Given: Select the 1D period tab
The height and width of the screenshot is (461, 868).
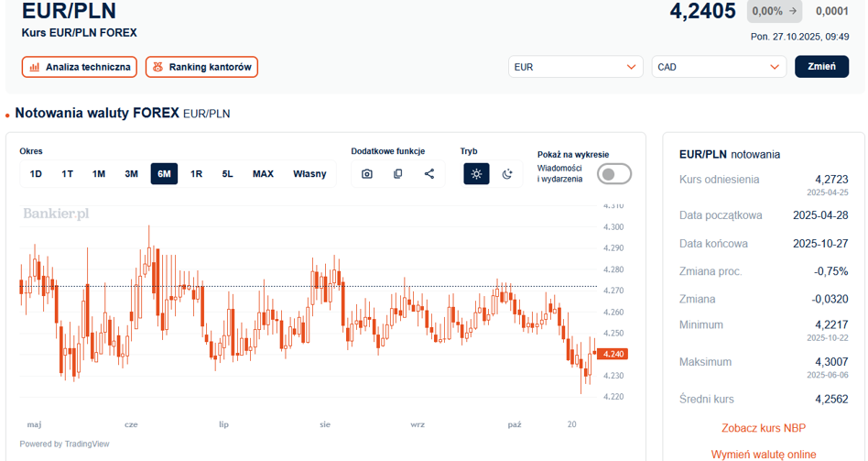Looking at the screenshot, I should [36, 174].
